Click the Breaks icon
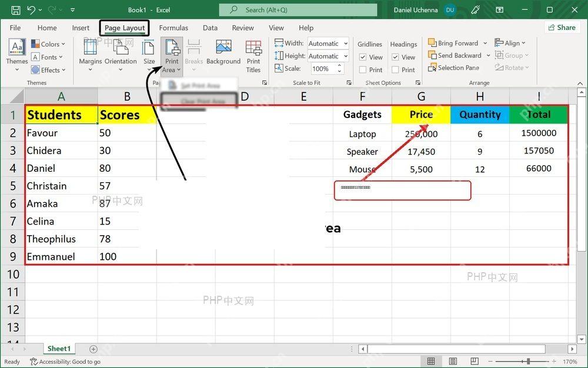 point(193,48)
